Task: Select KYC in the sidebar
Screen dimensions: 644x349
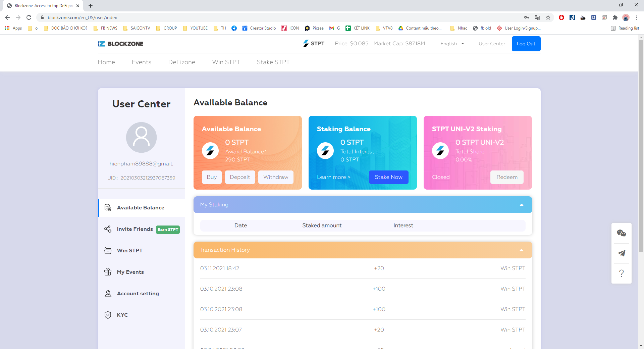Action: pos(122,315)
